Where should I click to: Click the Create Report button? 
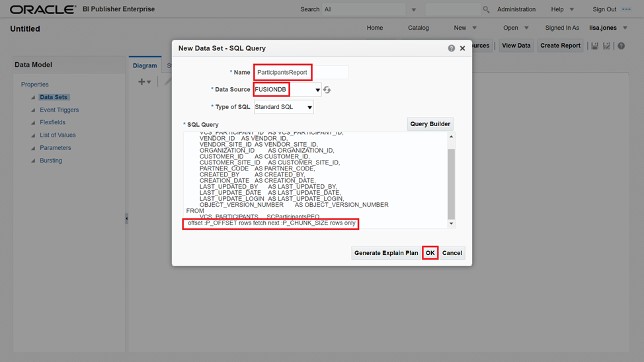tap(560, 46)
